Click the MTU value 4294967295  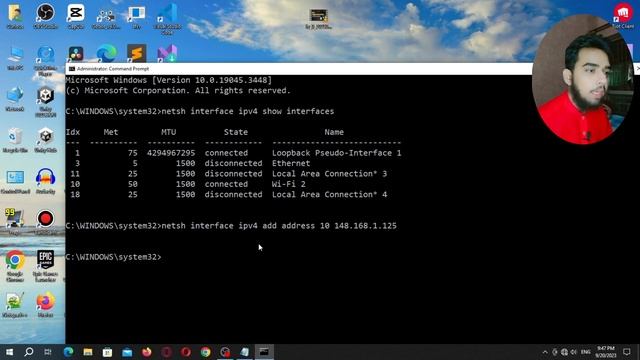(x=171, y=153)
